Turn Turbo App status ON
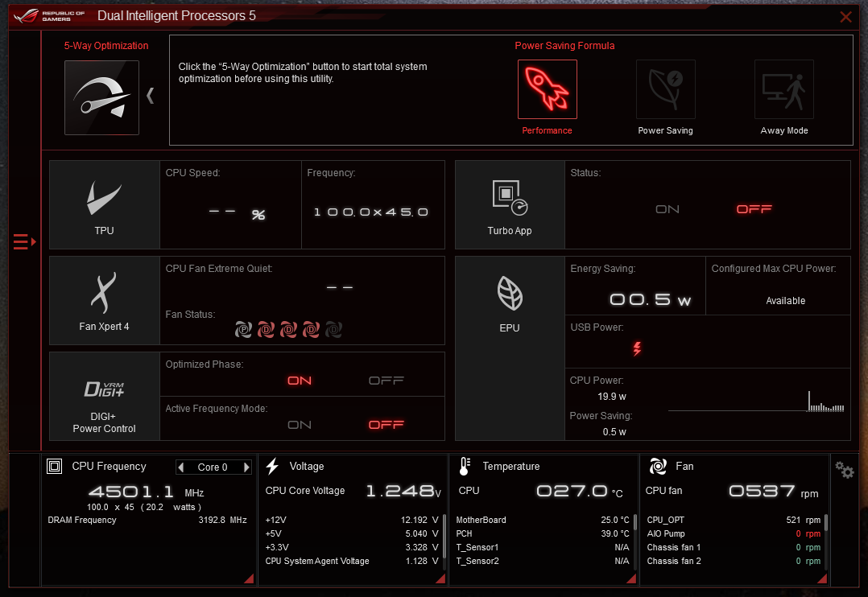Screen dimensions: 868x597 pos(667,209)
